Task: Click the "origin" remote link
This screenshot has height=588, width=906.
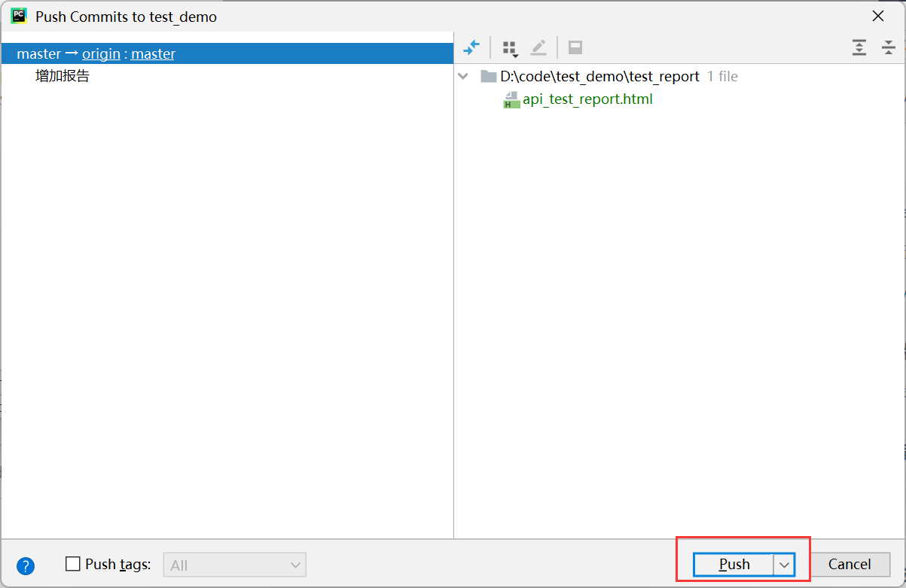Action: point(101,54)
